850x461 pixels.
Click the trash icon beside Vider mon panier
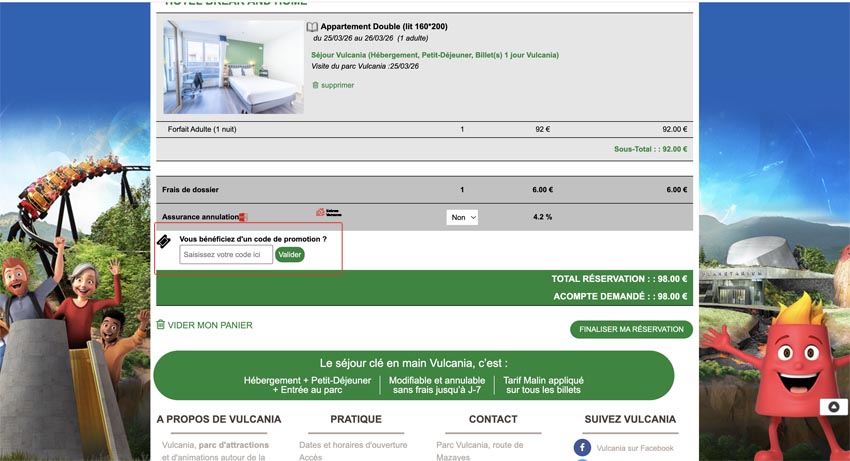tap(160, 325)
